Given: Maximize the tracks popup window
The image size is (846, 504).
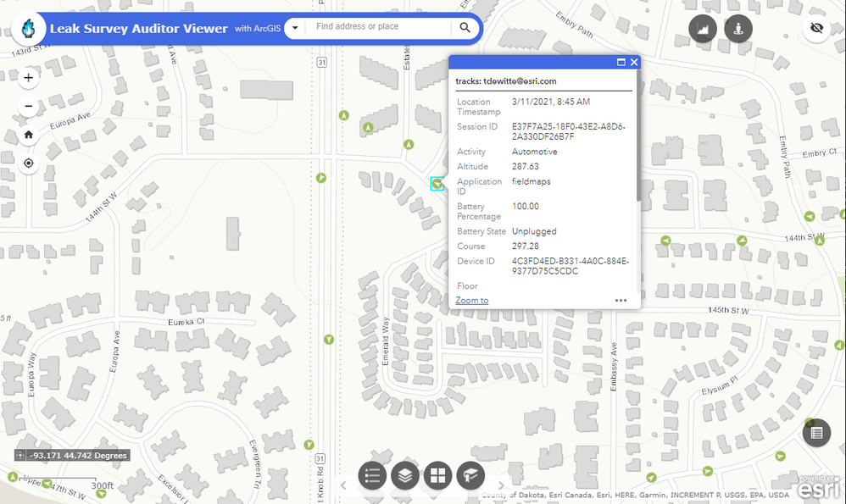Looking at the screenshot, I should (621, 62).
